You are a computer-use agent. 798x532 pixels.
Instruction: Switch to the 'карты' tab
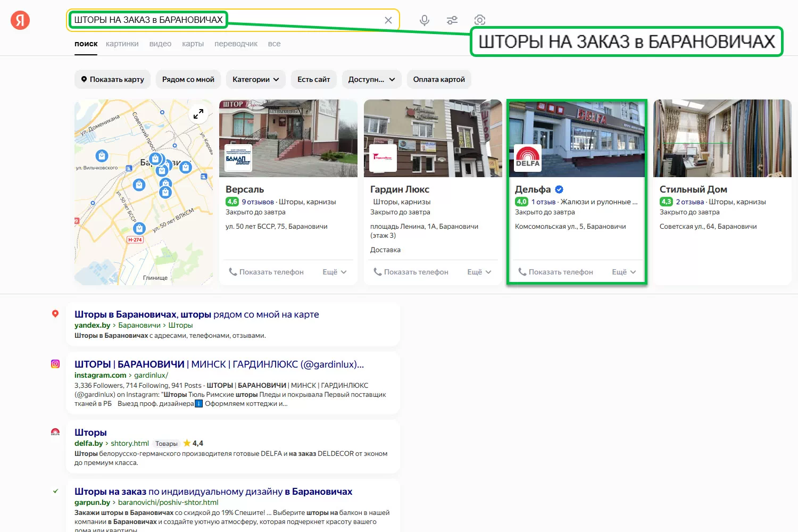(x=193, y=44)
